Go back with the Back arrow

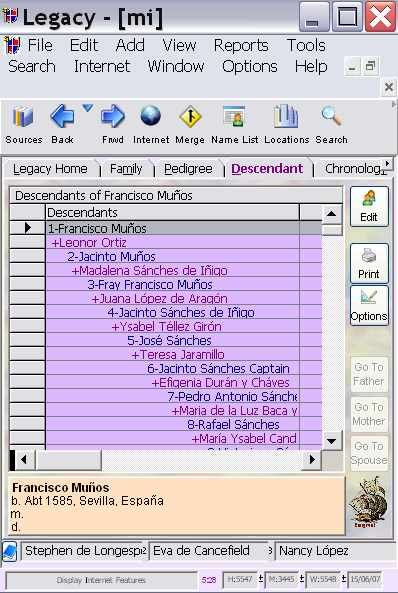tap(62, 125)
